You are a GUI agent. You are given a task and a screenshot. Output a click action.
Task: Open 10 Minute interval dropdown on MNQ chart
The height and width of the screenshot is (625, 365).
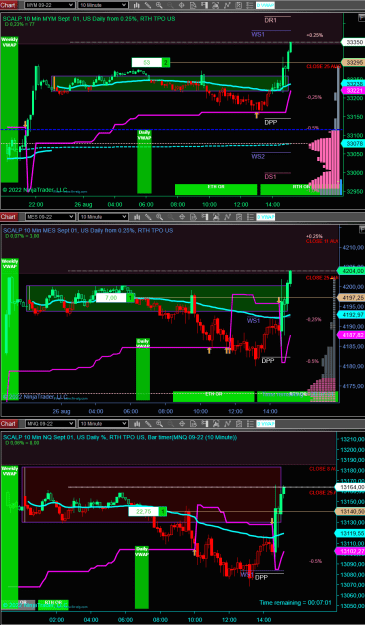103,423
